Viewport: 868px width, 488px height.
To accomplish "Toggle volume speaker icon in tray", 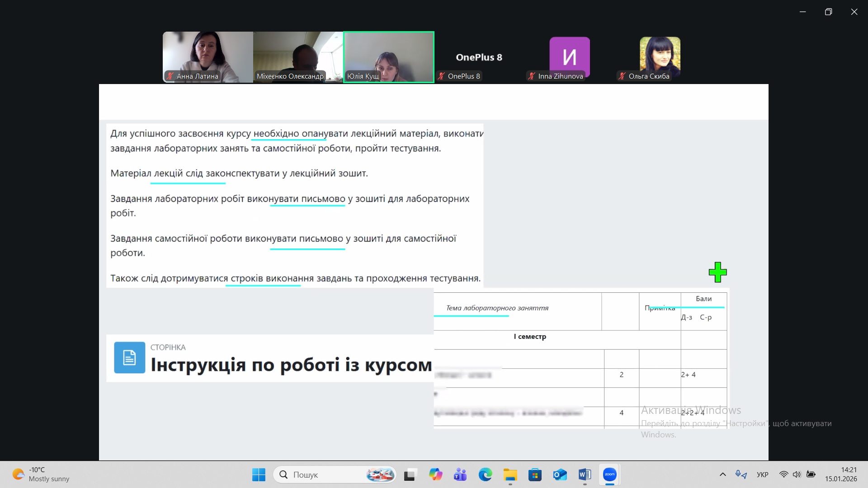I will 797,474.
